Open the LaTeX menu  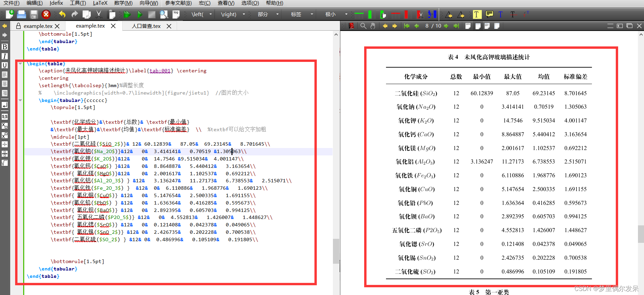(x=100, y=3)
